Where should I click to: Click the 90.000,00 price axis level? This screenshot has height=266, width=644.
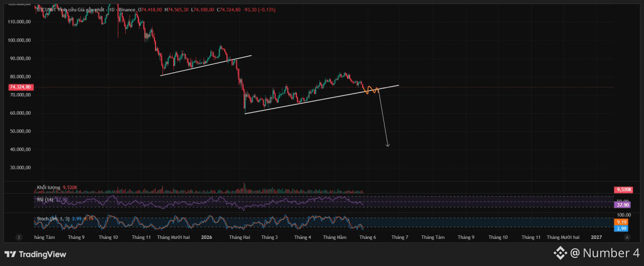[20, 58]
